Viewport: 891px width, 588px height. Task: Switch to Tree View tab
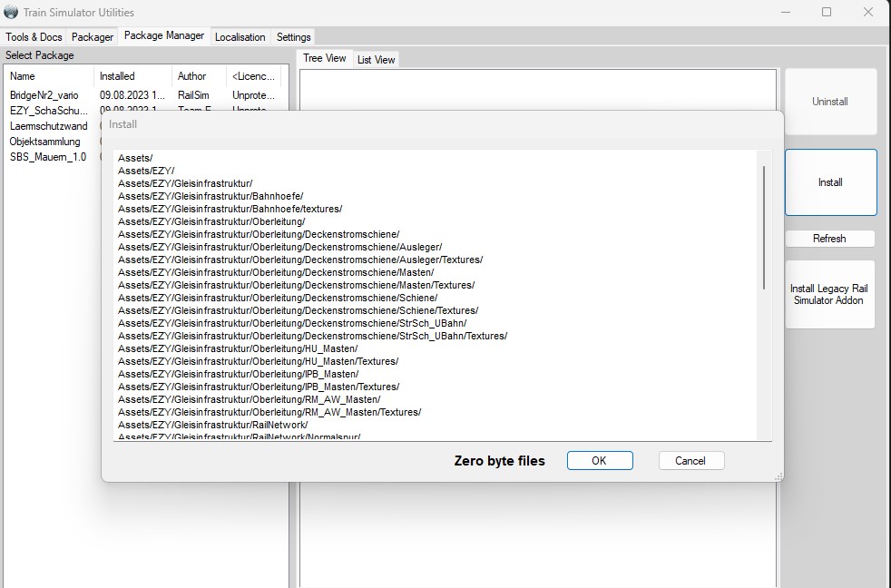point(325,58)
